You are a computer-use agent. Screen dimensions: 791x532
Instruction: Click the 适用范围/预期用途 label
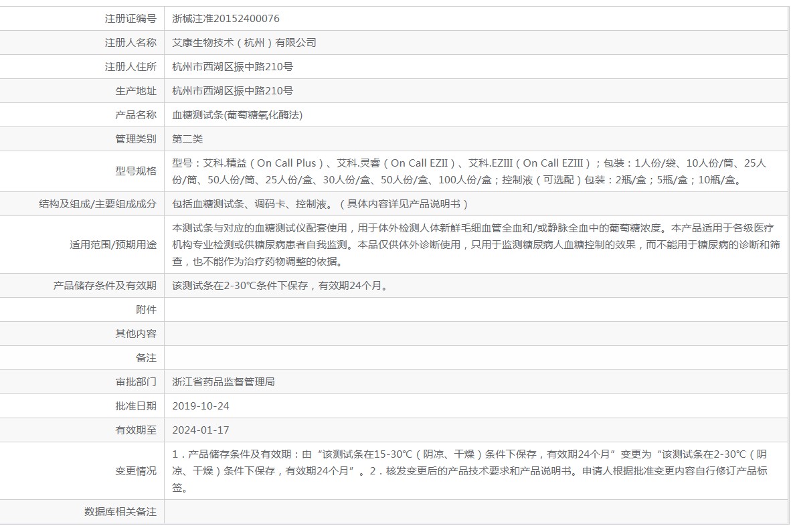pyautogui.click(x=113, y=244)
